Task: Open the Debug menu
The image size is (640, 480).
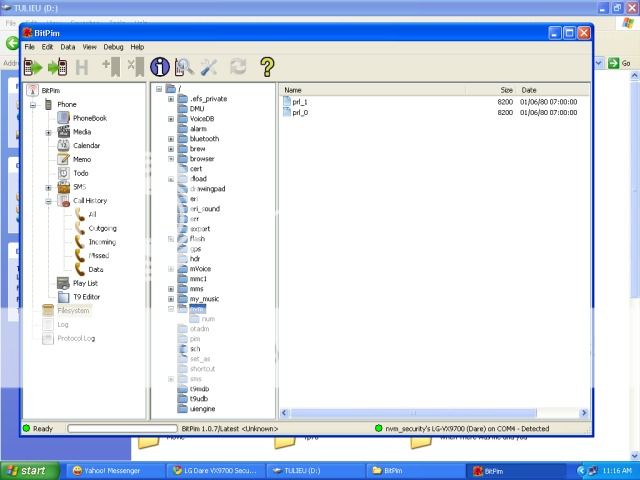Action: coord(112,47)
